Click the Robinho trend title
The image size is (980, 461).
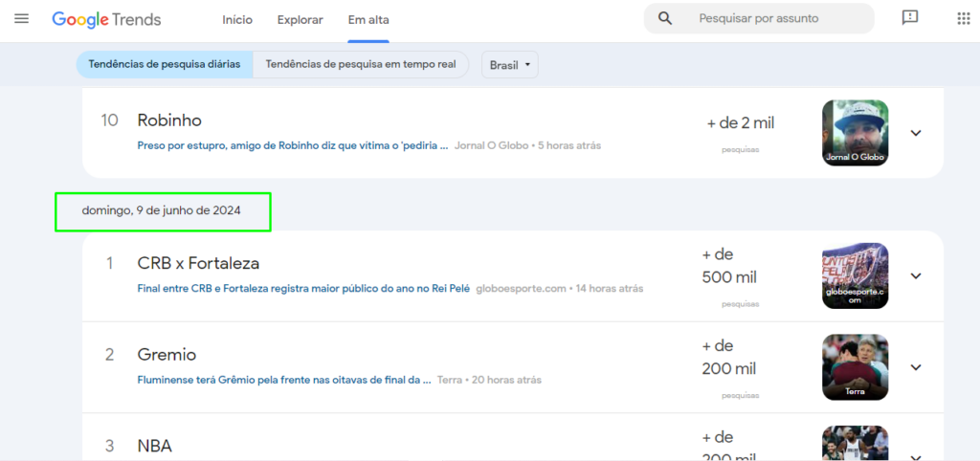click(x=169, y=120)
